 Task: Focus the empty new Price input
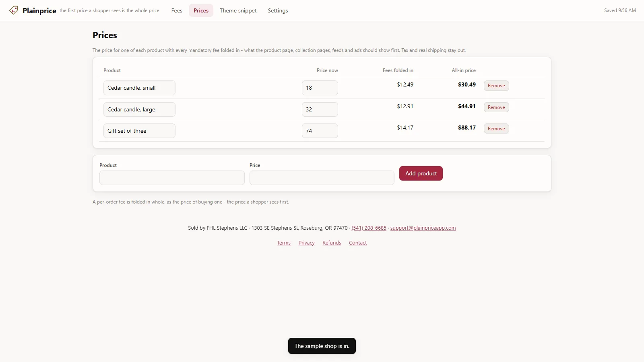322,178
